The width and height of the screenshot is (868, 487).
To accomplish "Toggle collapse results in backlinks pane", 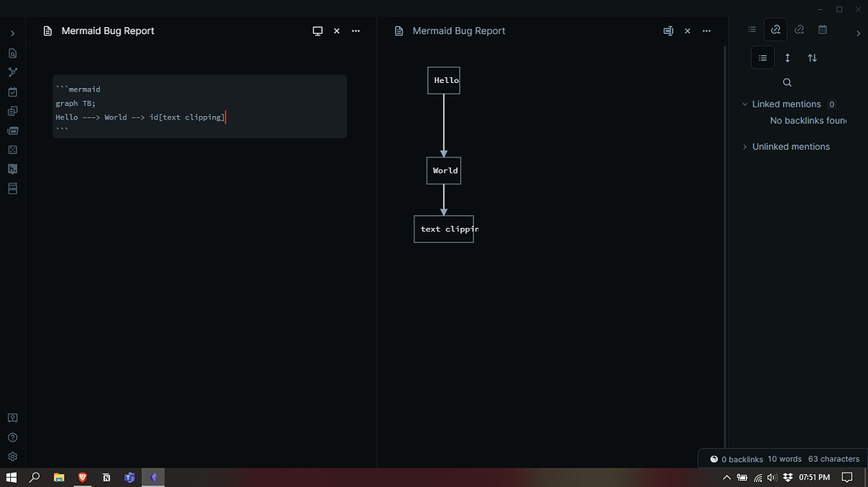I will [763, 58].
